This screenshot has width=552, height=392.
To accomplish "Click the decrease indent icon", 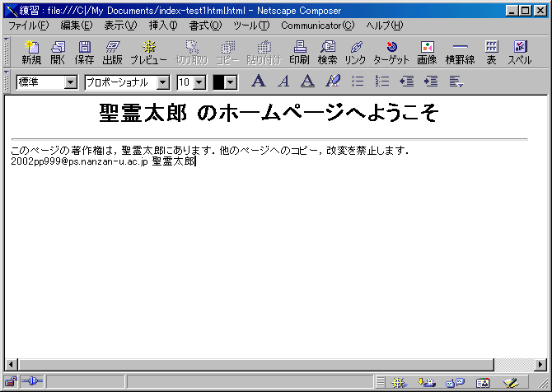I will click(x=407, y=82).
